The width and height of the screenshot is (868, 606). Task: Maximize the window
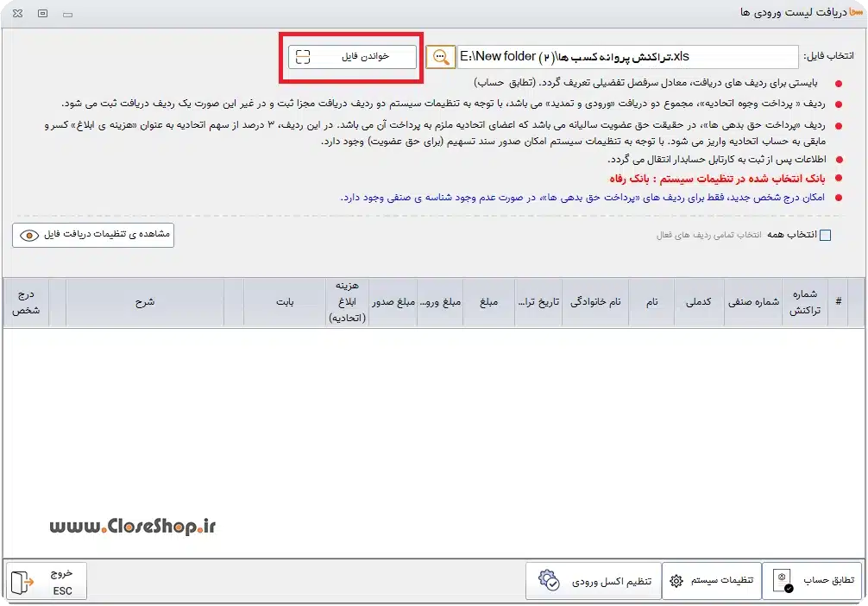[42, 13]
